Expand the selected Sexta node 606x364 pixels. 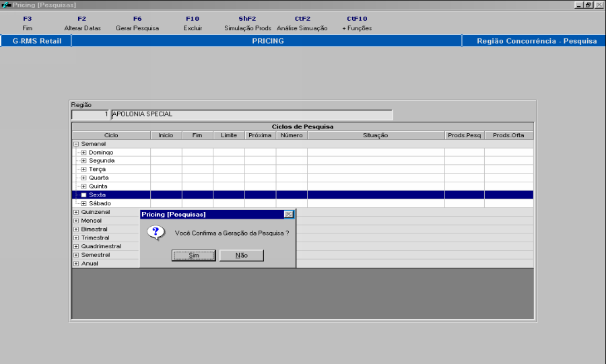[x=83, y=195]
